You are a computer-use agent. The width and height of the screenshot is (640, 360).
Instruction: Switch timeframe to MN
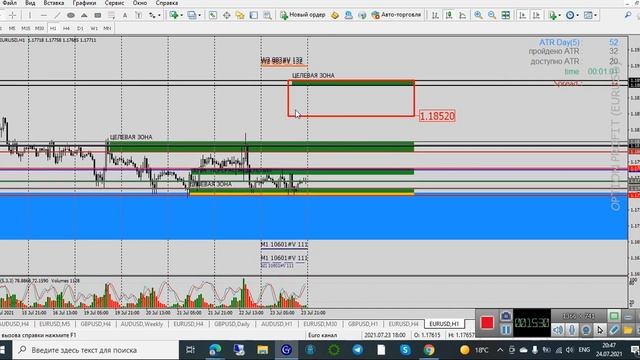107,28
